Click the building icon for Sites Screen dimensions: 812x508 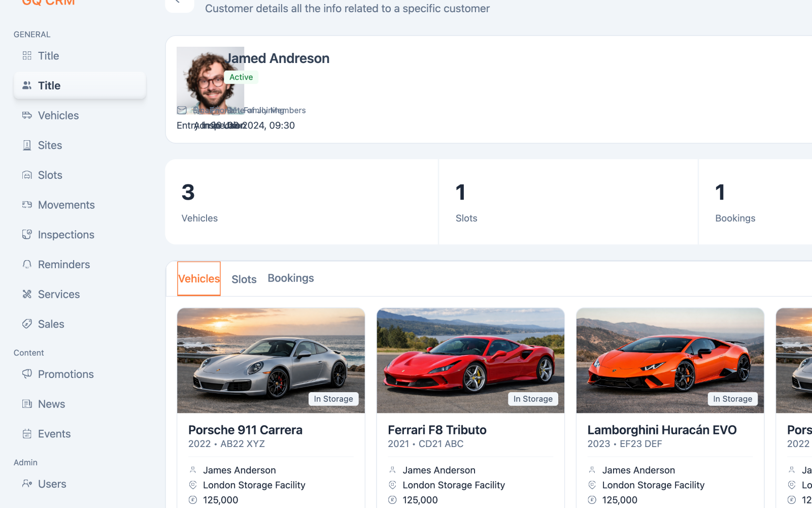[x=27, y=145]
